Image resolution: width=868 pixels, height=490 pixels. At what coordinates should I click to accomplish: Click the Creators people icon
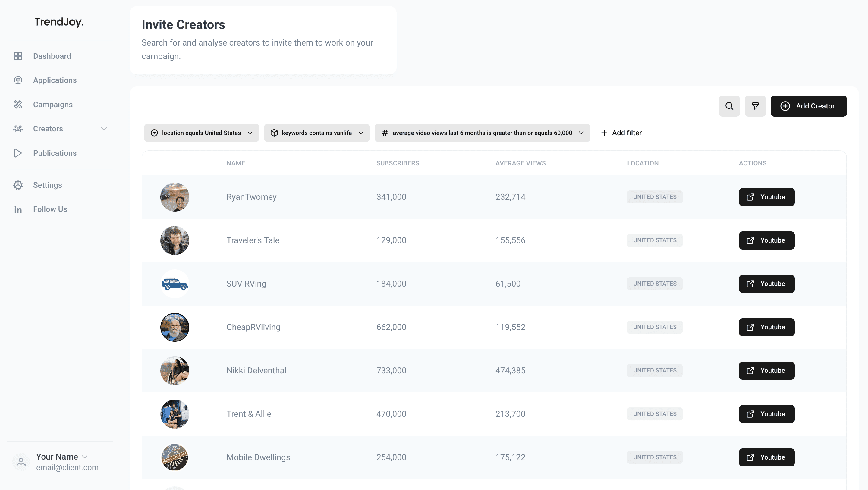pos(18,129)
